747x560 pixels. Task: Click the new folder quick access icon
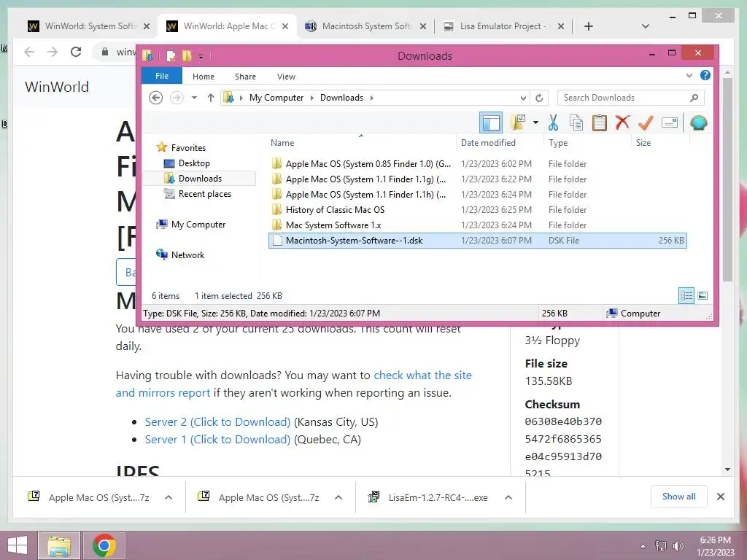point(187,55)
